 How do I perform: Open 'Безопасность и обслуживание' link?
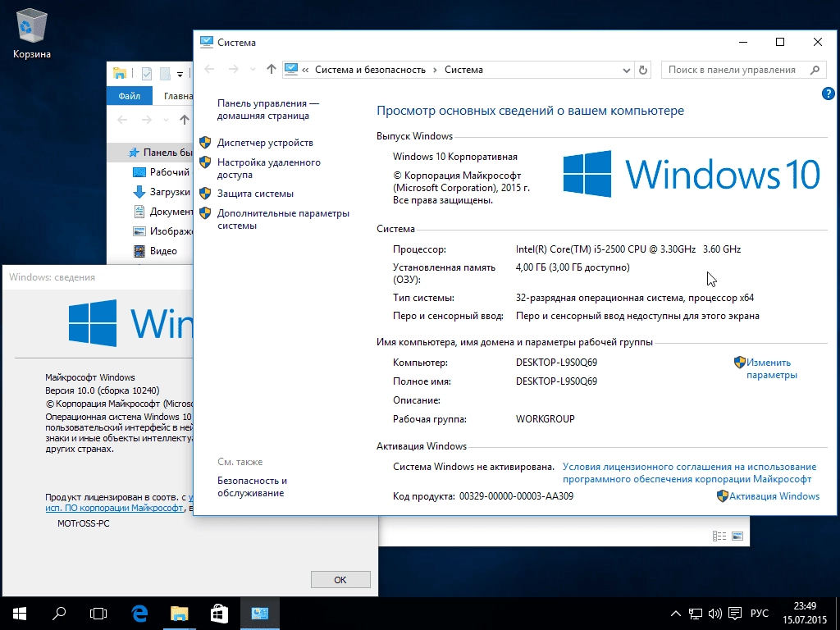pyautogui.click(x=252, y=486)
